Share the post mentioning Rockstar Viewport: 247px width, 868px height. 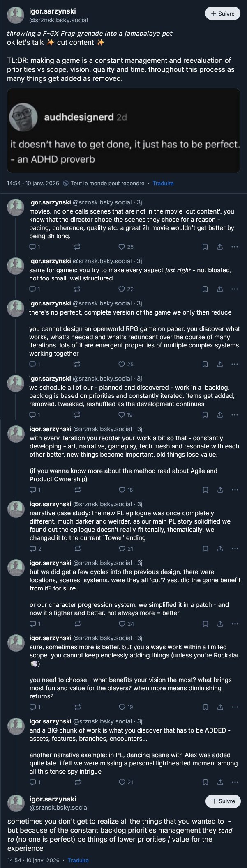pyautogui.click(x=220, y=707)
